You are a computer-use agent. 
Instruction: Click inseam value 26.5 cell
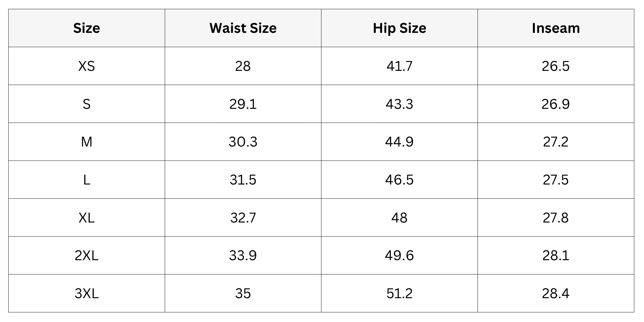[x=556, y=66]
